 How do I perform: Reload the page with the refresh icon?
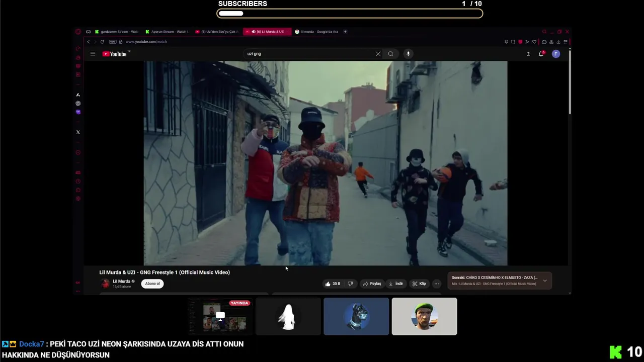click(x=102, y=42)
